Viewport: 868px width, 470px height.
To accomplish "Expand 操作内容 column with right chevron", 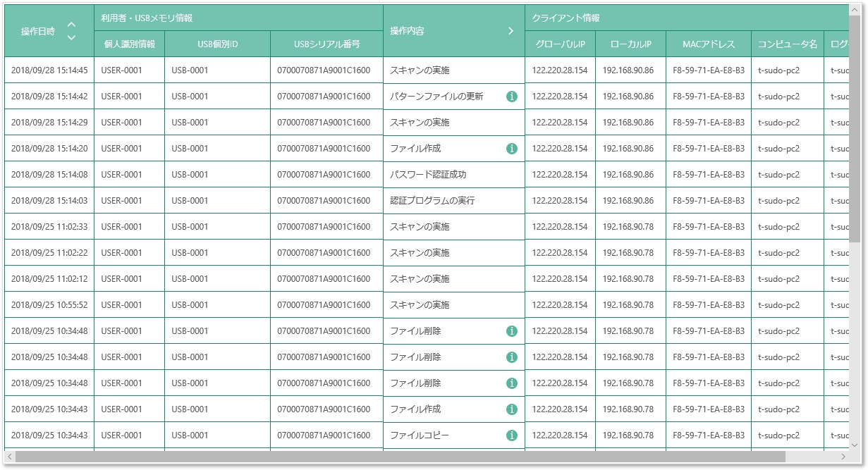I will click(511, 31).
